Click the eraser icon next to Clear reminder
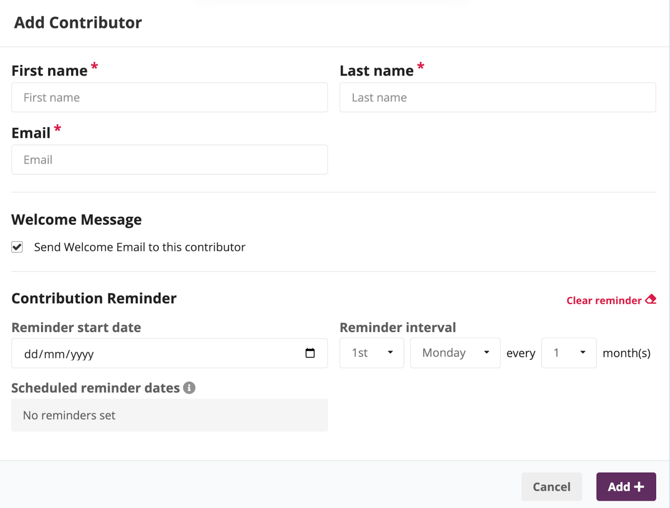Screen dimensions: 670x508 [x=651, y=299]
